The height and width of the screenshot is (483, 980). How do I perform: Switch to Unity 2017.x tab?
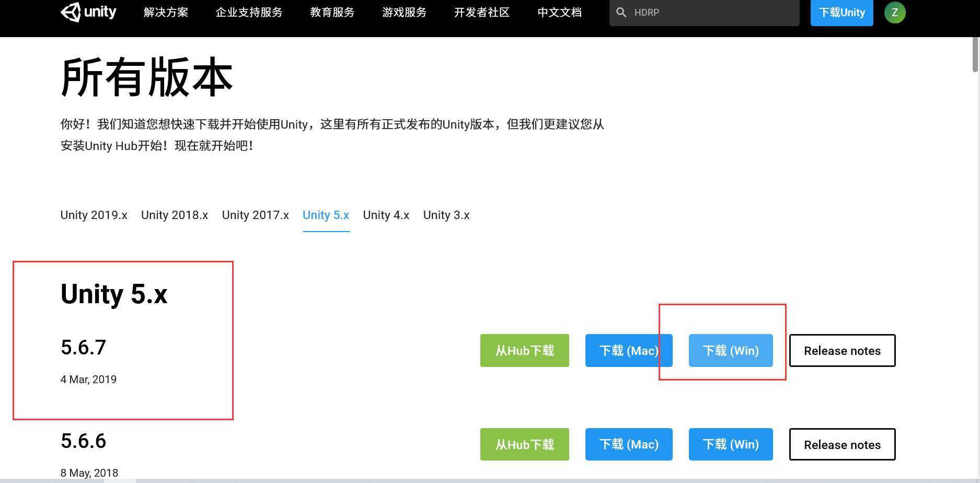[255, 215]
